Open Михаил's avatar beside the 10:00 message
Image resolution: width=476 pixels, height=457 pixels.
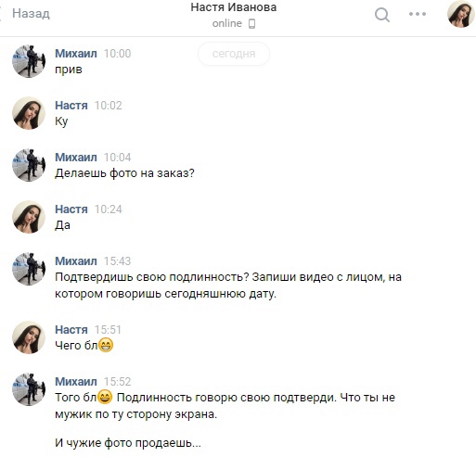pos(29,61)
